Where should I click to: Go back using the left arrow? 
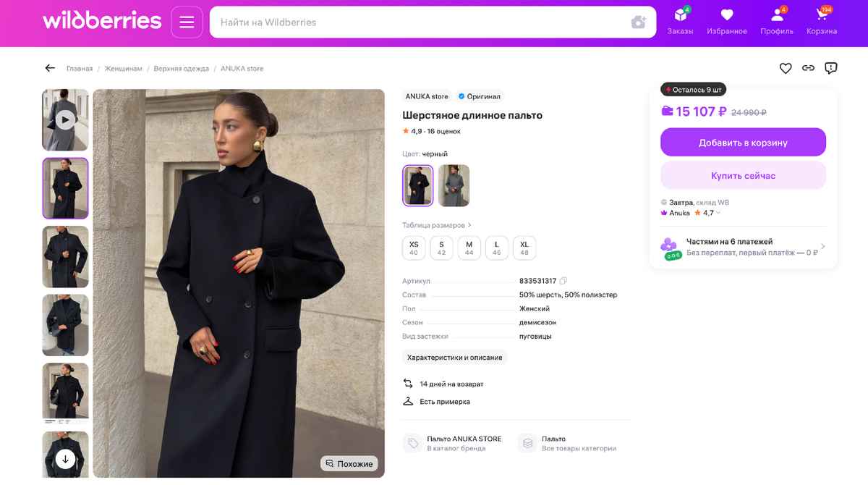tap(50, 68)
